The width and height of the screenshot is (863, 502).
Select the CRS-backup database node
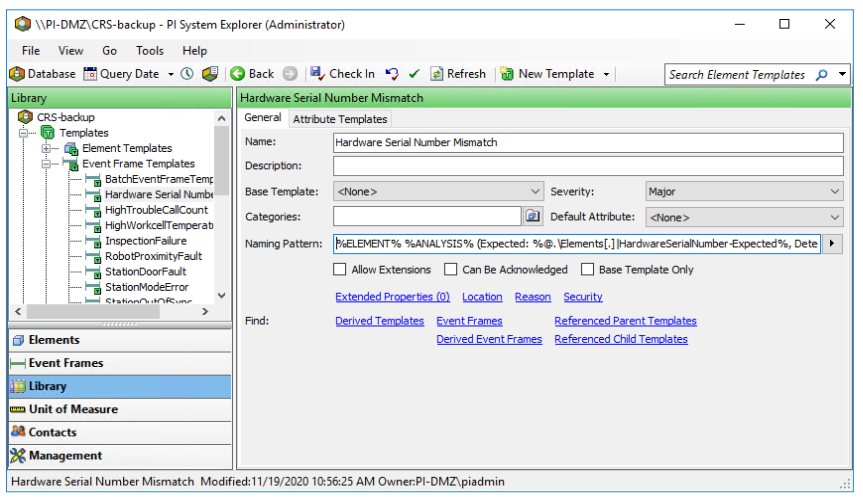click(x=65, y=117)
